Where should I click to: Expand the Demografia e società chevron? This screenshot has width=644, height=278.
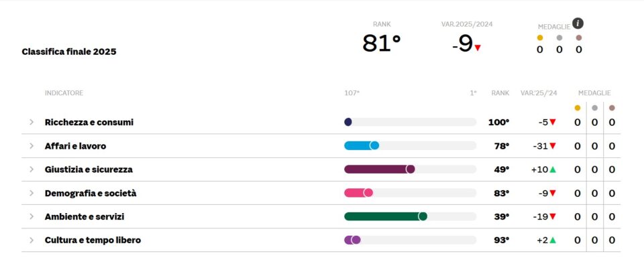(x=31, y=193)
